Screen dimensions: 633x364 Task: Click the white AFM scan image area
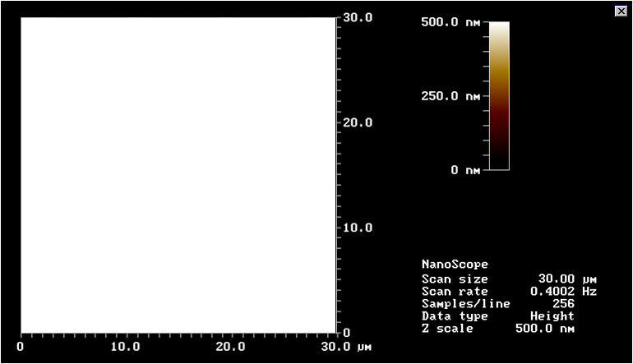point(178,174)
